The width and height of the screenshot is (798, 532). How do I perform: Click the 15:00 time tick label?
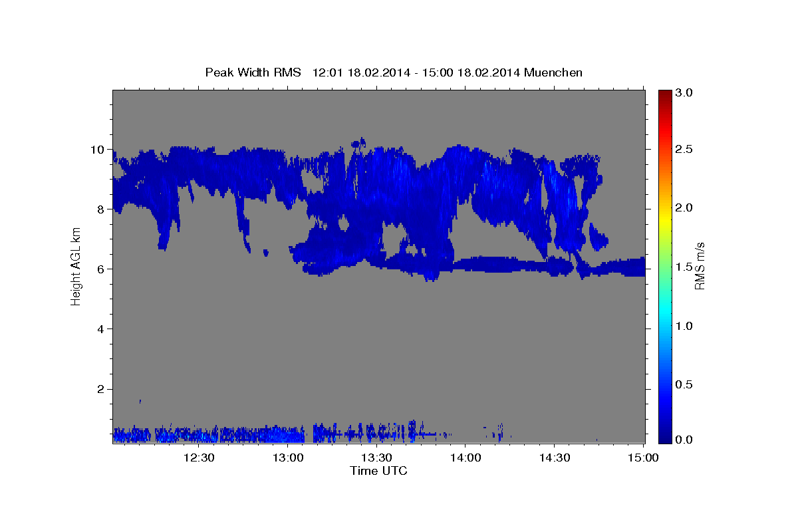[643, 458]
